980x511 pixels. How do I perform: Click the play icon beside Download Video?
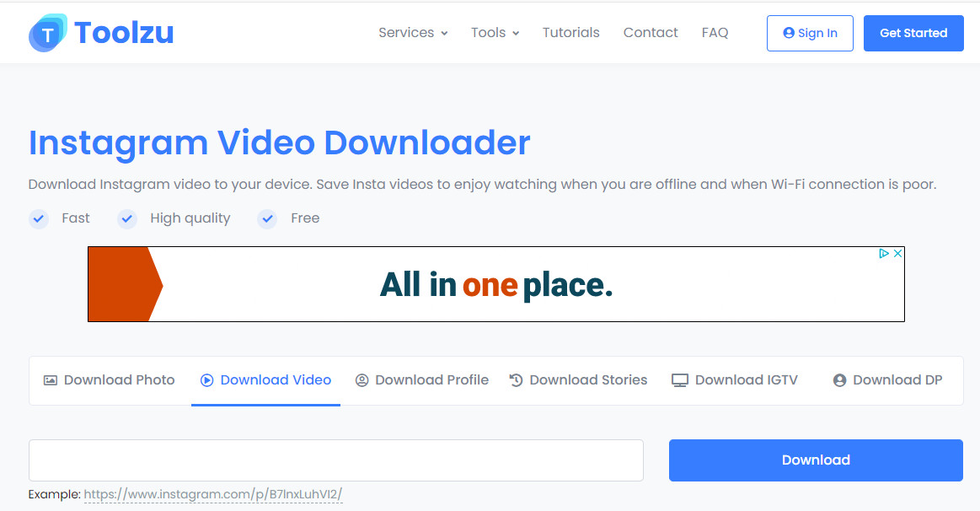(206, 380)
